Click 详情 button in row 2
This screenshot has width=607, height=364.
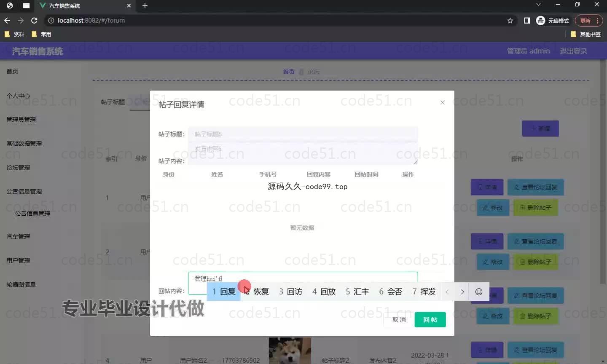(x=487, y=241)
